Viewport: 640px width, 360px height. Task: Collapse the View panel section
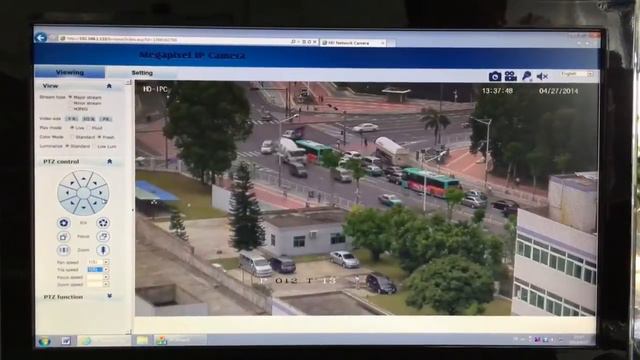tap(109, 86)
